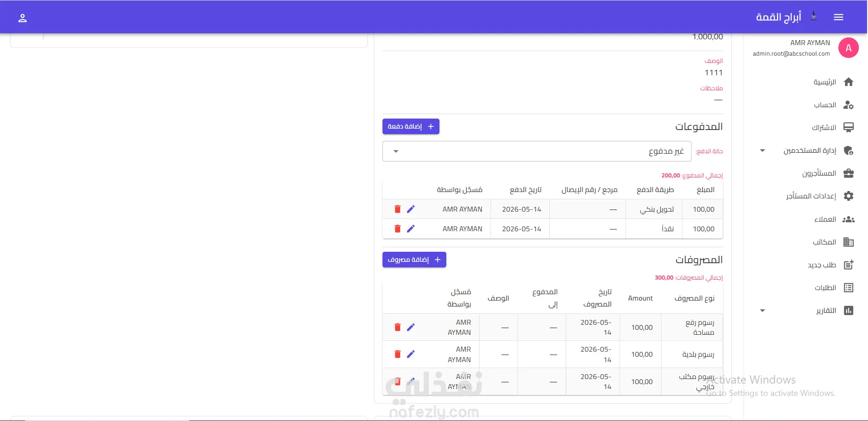Open المكاتب building icon
Viewport: 868px width, 421px height.
tap(848, 242)
